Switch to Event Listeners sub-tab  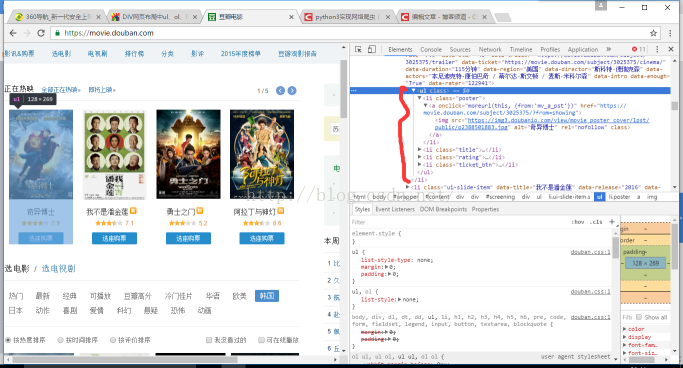pyautogui.click(x=395, y=209)
